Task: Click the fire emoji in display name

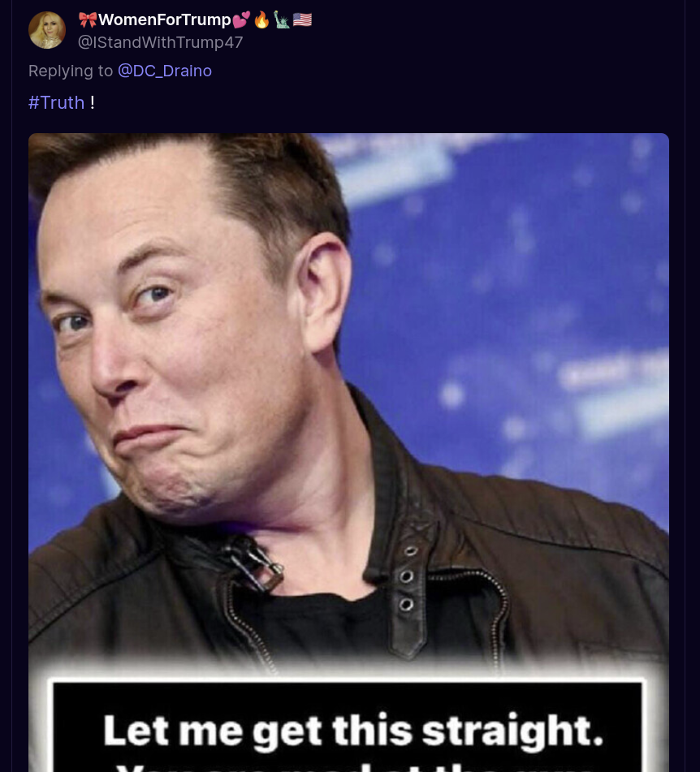Action: [x=261, y=19]
